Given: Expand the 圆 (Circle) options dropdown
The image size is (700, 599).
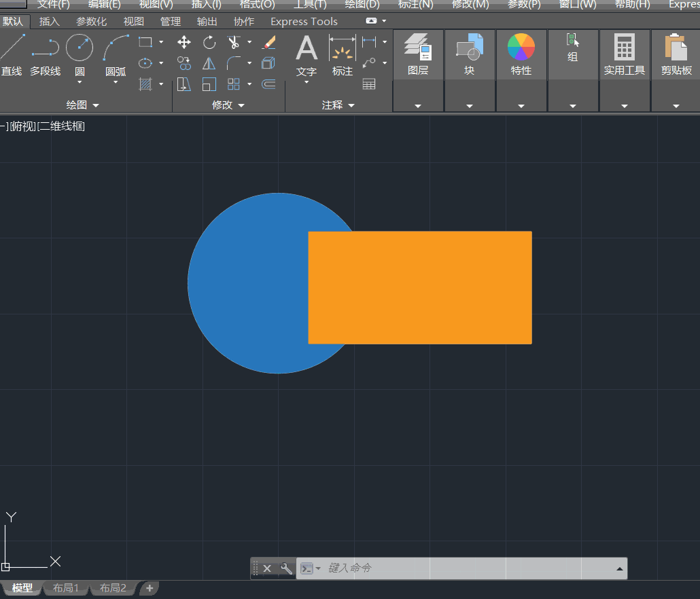Looking at the screenshot, I should pyautogui.click(x=80, y=82).
